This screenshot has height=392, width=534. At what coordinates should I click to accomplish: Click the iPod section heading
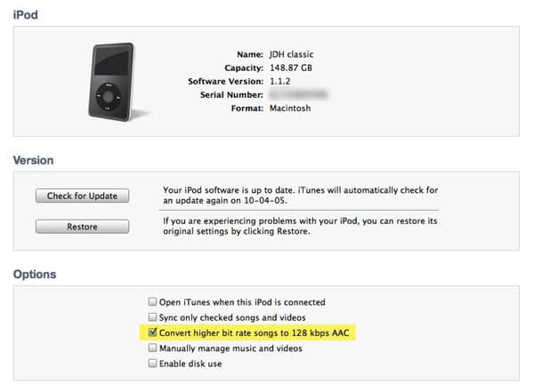point(26,17)
